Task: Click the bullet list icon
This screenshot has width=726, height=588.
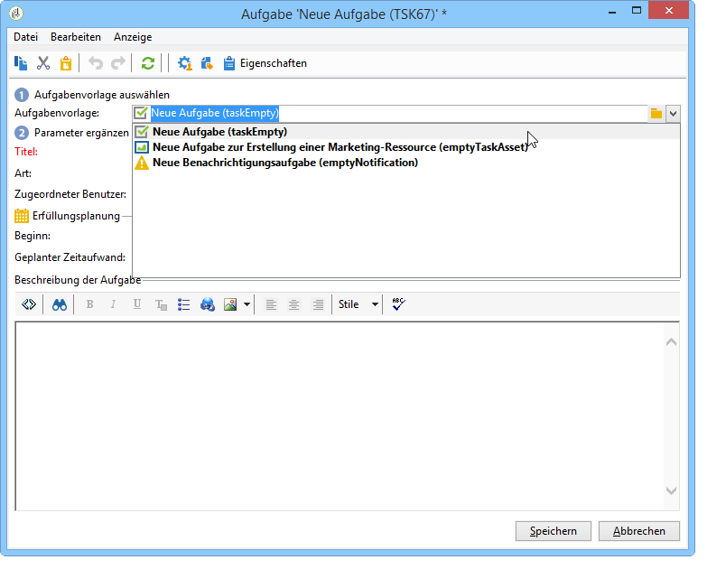Action: pyautogui.click(x=184, y=304)
